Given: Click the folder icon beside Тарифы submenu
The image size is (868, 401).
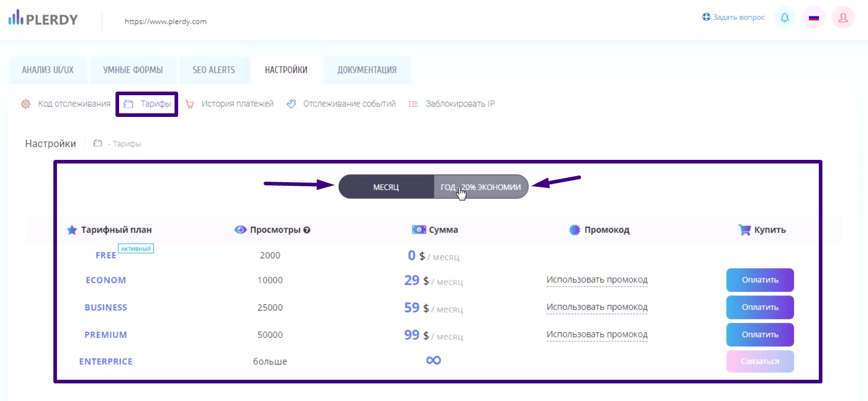Looking at the screenshot, I should (x=128, y=104).
